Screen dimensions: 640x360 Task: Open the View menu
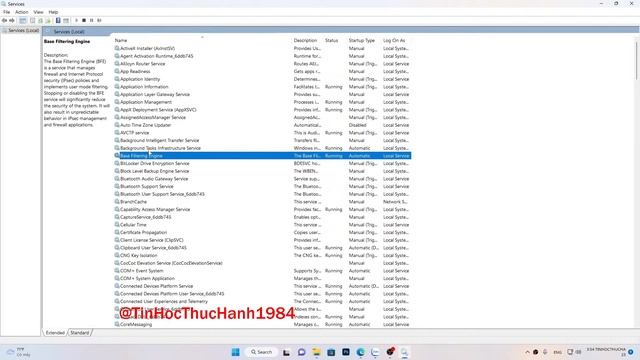click(38, 12)
